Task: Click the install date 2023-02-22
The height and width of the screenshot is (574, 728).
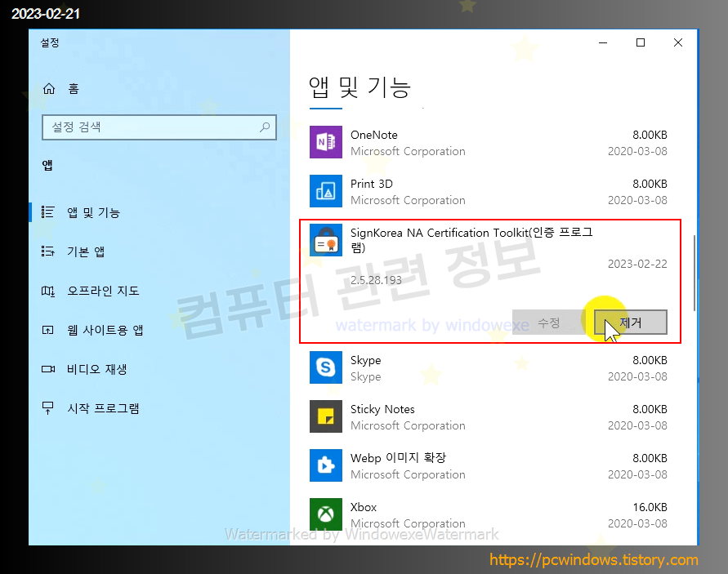Action: (x=637, y=264)
